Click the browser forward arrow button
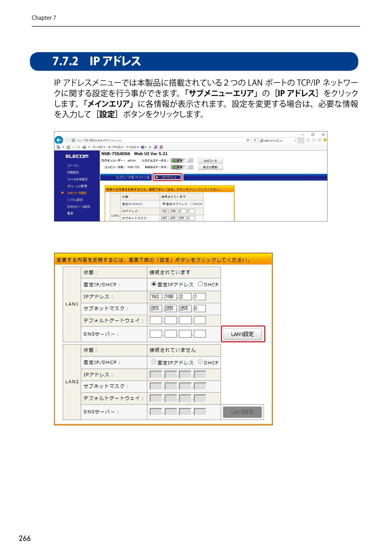This screenshot has width=392, height=554. (67, 140)
